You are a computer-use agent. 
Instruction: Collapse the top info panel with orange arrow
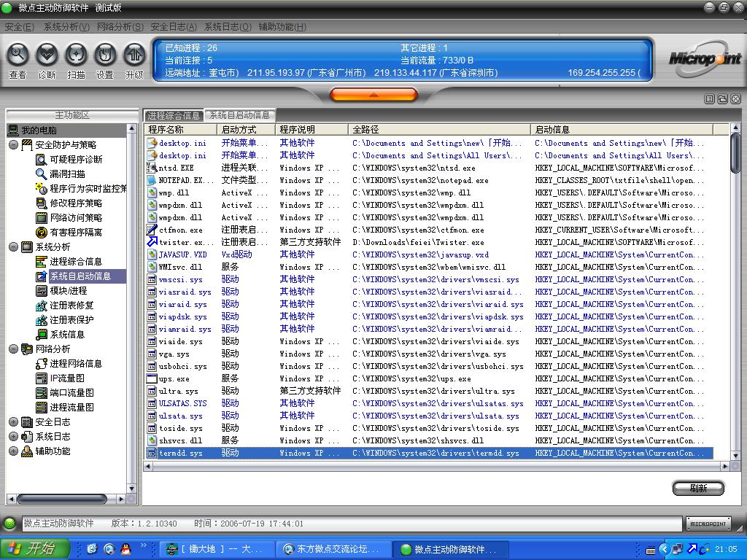pos(373,95)
